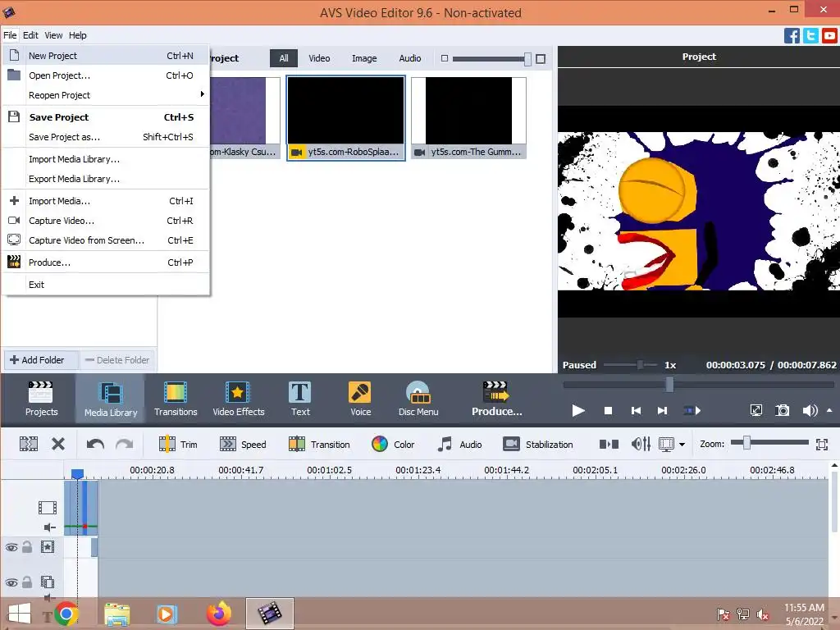Choose Exit from File menu

click(x=106, y=285)
